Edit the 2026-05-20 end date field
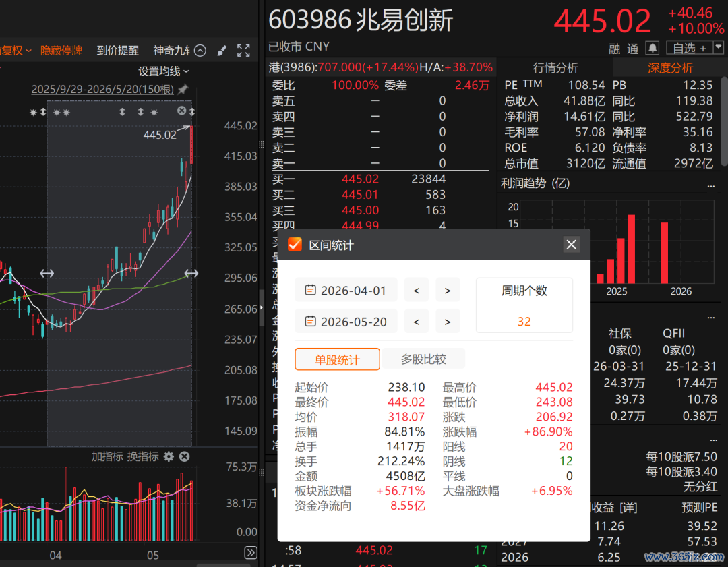 point(346,322)
